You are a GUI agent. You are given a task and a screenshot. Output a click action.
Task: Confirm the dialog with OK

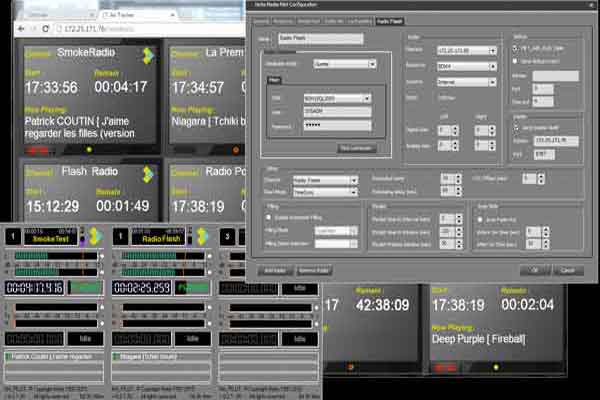[x=535, y=270]
